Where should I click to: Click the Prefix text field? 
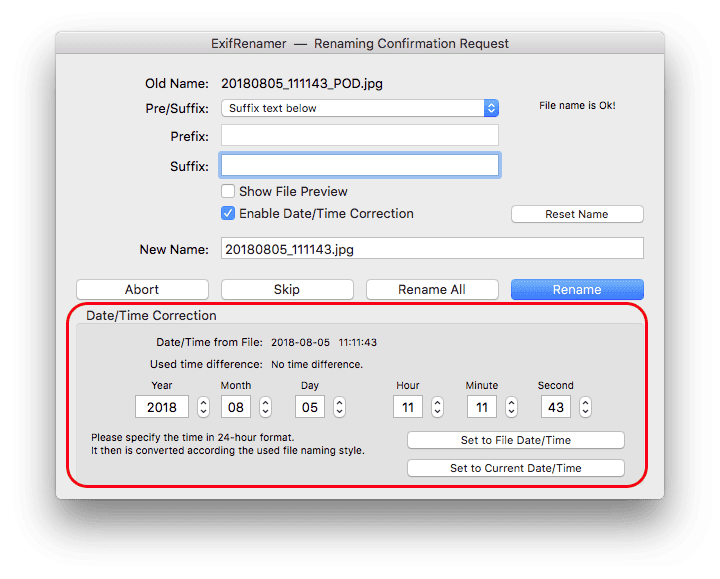click(360, 136)
